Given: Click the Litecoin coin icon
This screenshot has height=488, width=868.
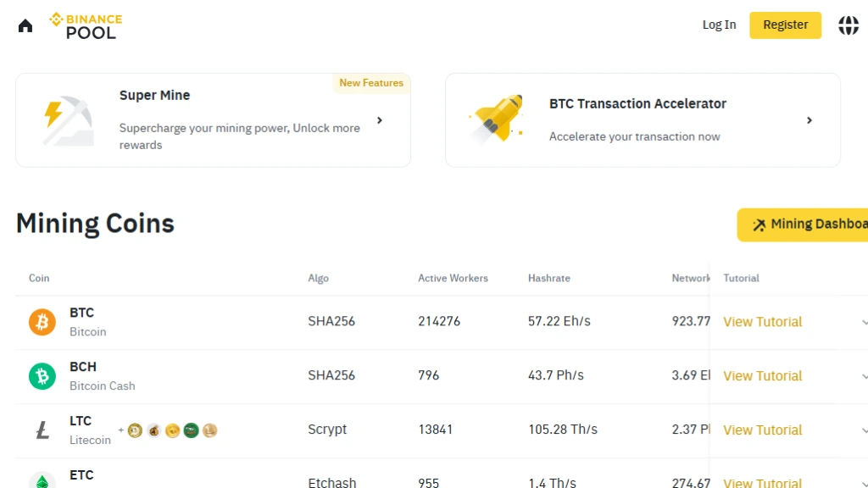Looking at the screenshot, I should (x=42, y=430).
